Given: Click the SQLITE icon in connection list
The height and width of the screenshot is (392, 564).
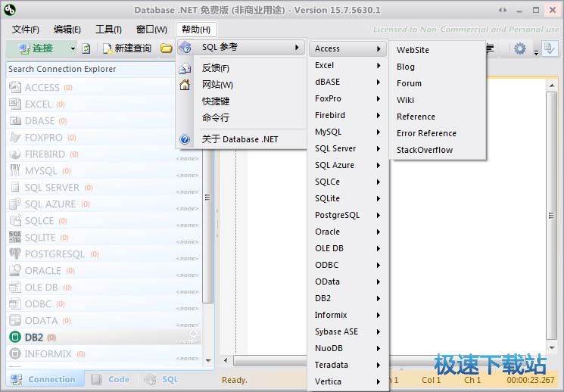Looking at the screenshot, I should pos(14,237).
